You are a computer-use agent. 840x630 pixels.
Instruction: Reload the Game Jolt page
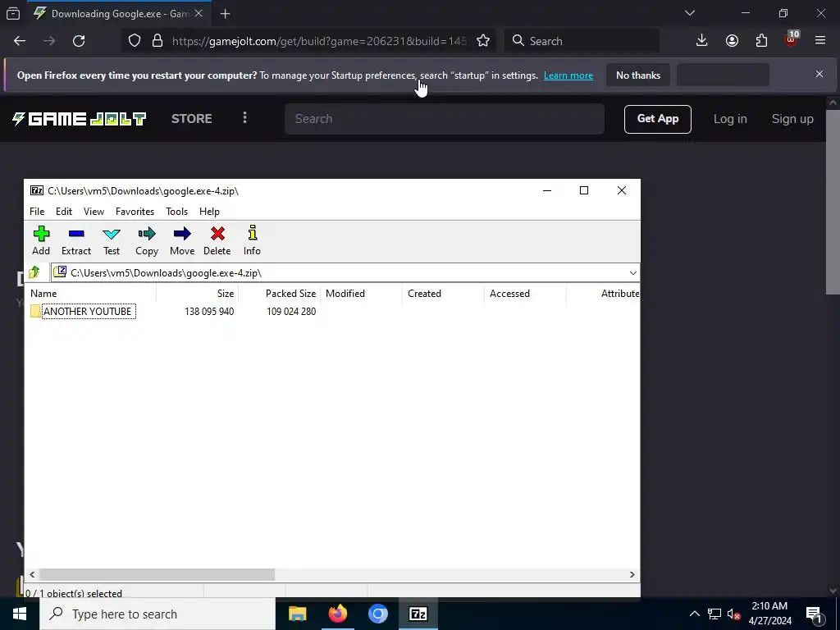click(x=79, y=41)
